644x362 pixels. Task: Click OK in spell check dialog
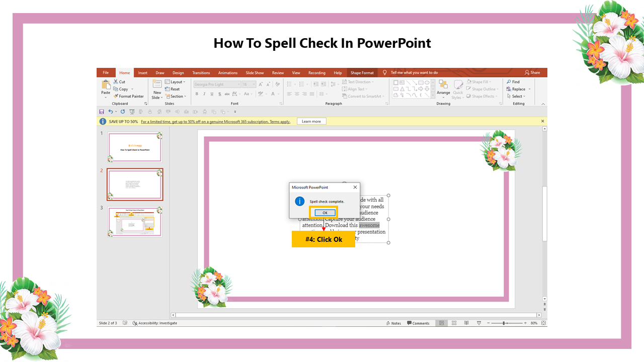(x=325, y=213)
